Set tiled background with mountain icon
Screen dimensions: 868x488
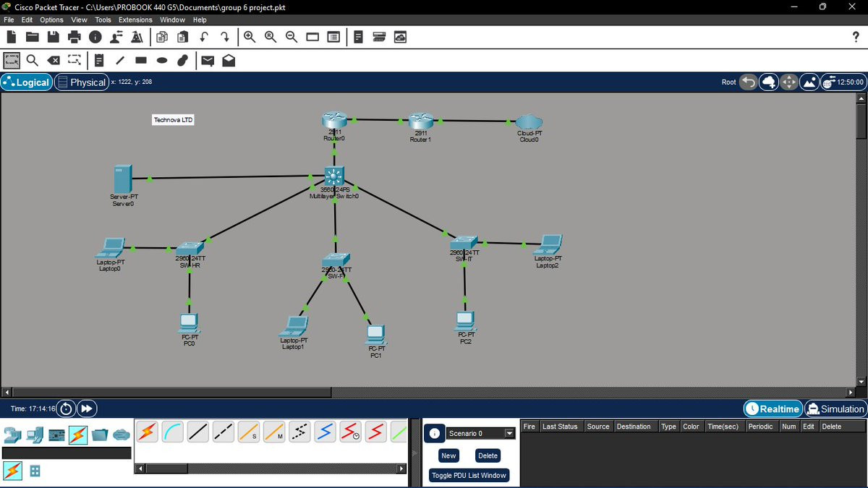point(810,82)
